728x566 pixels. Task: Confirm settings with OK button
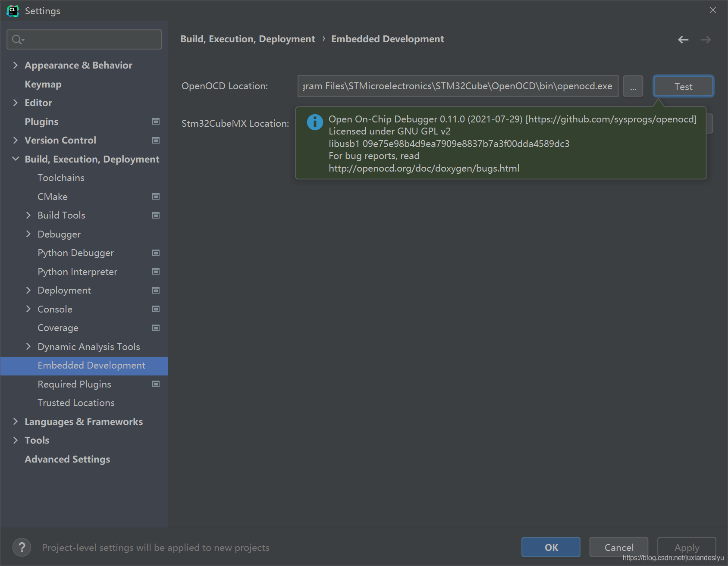point(551,547)
